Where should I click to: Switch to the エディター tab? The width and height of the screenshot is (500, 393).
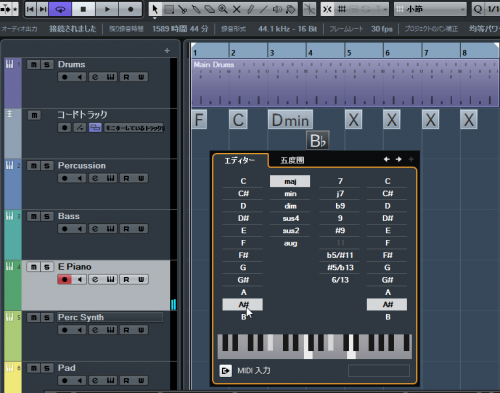point(240,161)
